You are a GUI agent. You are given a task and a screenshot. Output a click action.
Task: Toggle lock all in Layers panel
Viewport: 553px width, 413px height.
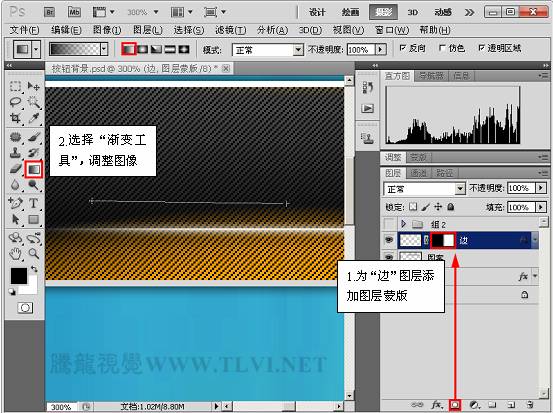pyautogui.click(x=450, y=207)
